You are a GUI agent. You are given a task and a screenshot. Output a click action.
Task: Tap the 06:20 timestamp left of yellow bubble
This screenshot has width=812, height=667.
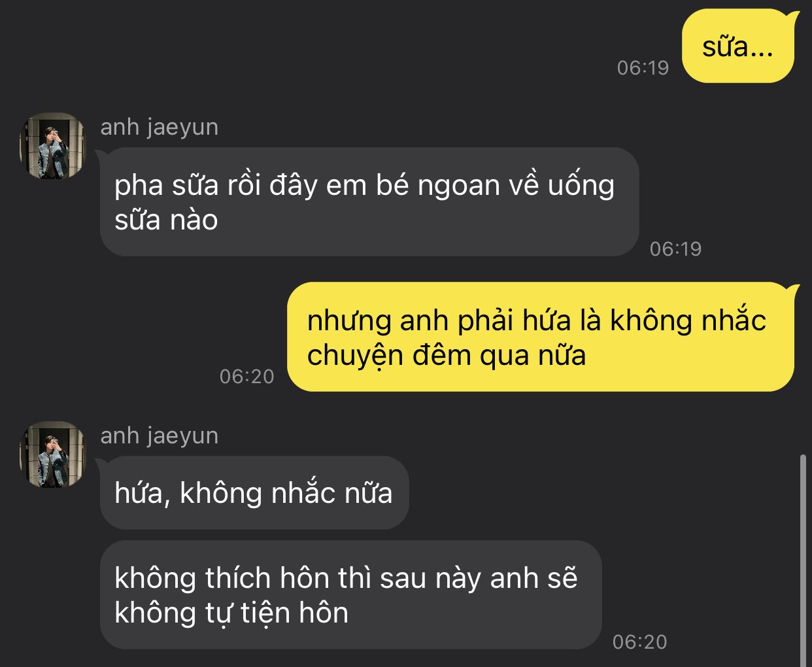pyautogui.click(x=246, y=376)
